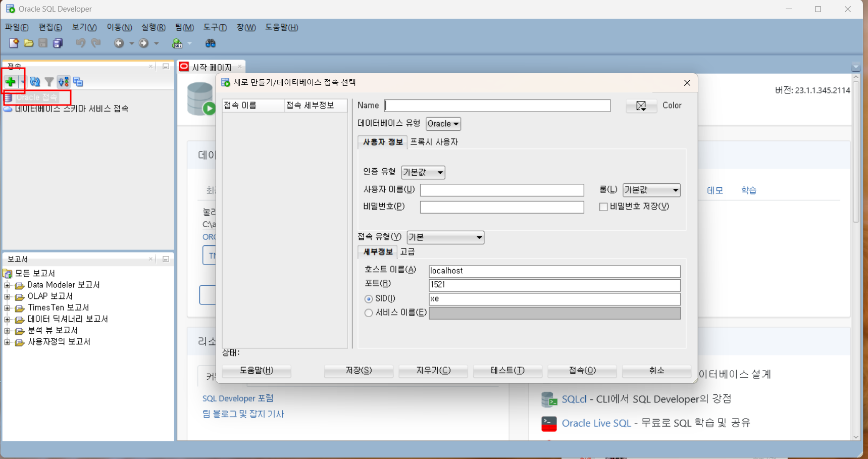This screenshot has height=459, width=868.
Task: Select the 서비스 이름(E) radio button
Action: pyautogui.click(x=369, y=313)
